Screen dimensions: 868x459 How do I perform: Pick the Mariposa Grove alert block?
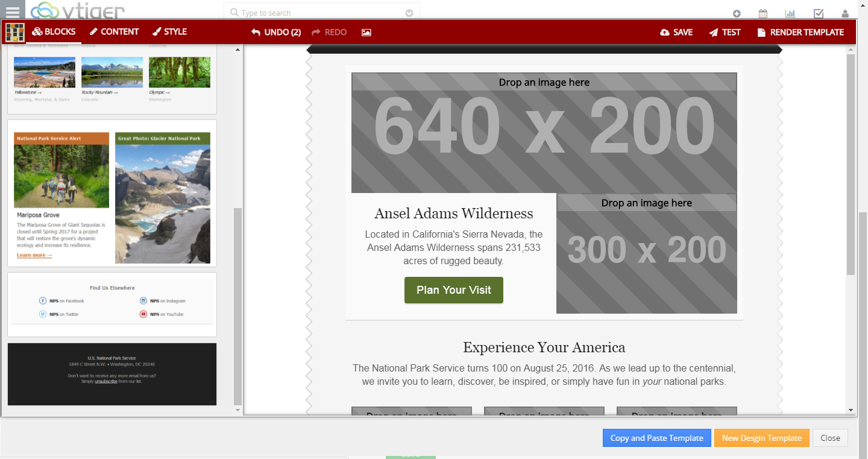61,196
